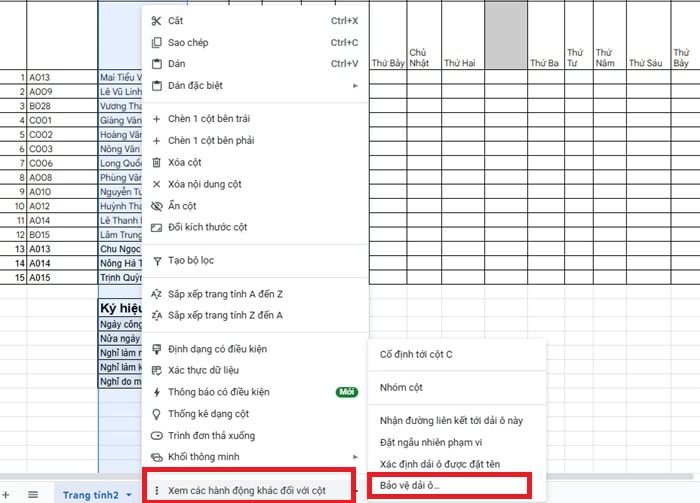Click the scissors icon for Cắt

(x=156, y=20)
